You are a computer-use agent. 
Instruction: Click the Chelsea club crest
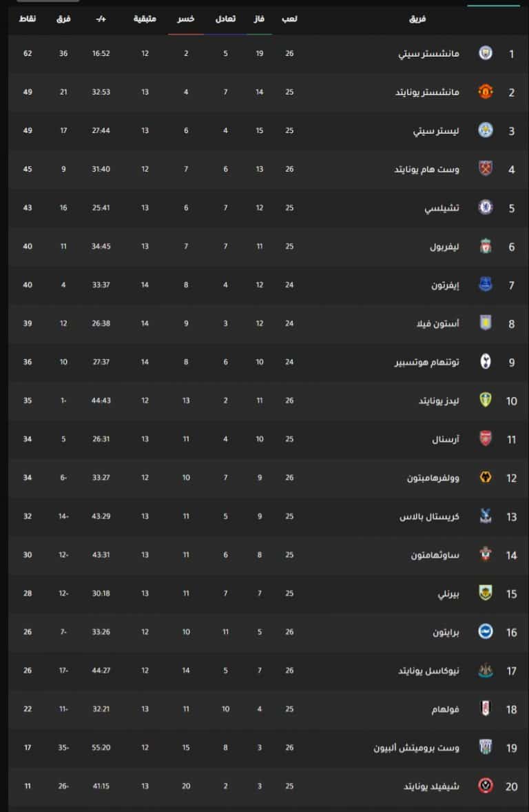[485, 207]
